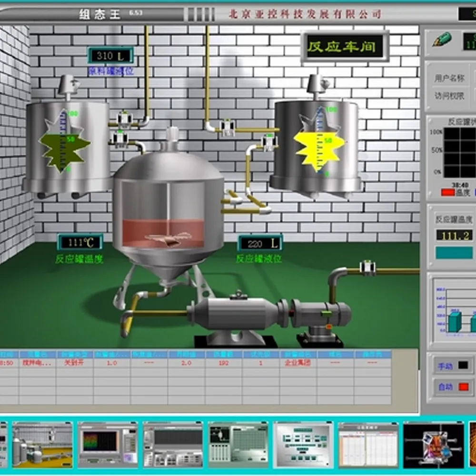Click the valve on the top middle pipe
The width and height of the screenshot is (476, 476).
pyautogui.click(x=227, y=127)
